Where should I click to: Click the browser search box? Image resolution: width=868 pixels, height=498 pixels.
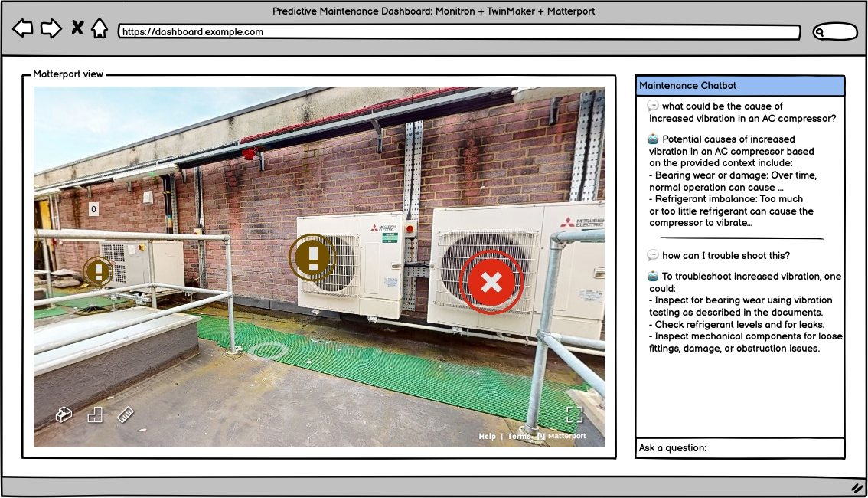click(x=835, y=31)
